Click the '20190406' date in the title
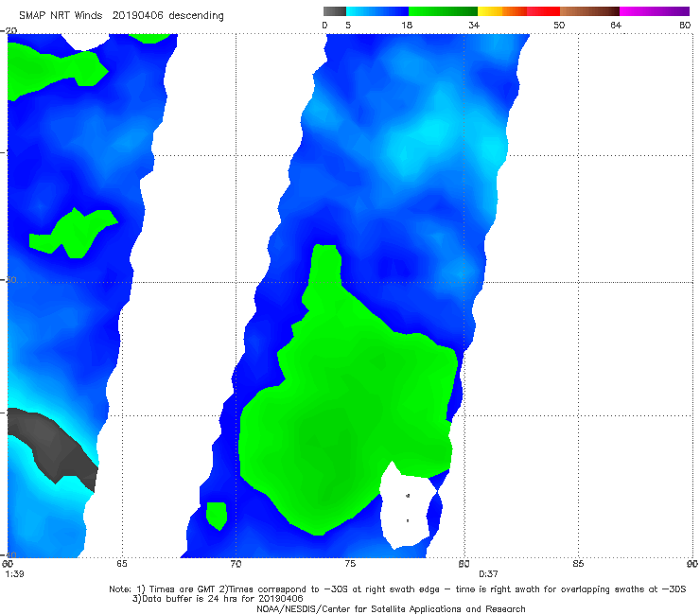 click(x=137, y=15)
